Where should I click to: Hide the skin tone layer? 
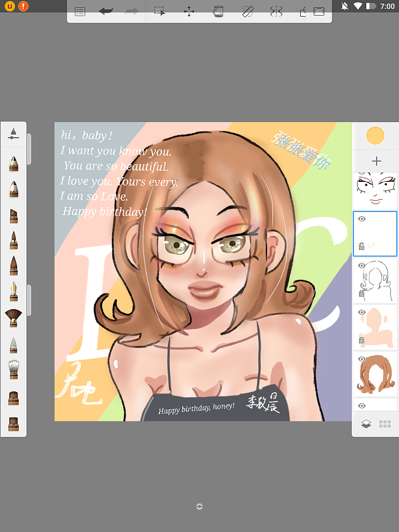[362, 312]
